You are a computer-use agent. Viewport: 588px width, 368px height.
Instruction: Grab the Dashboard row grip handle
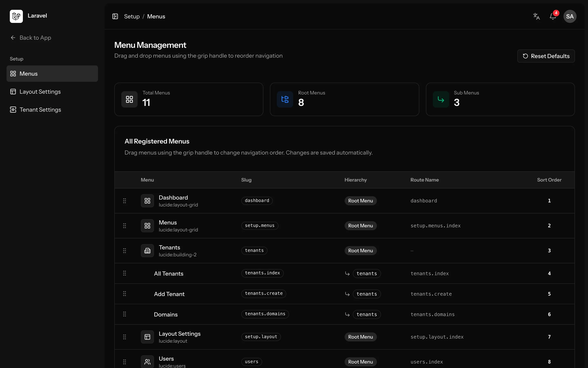click(125, 201)
